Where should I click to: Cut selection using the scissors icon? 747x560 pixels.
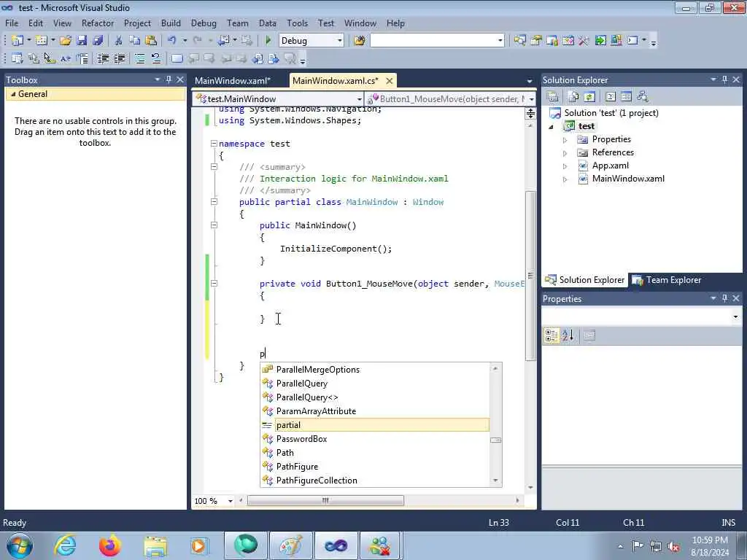(x=119, y=41)
